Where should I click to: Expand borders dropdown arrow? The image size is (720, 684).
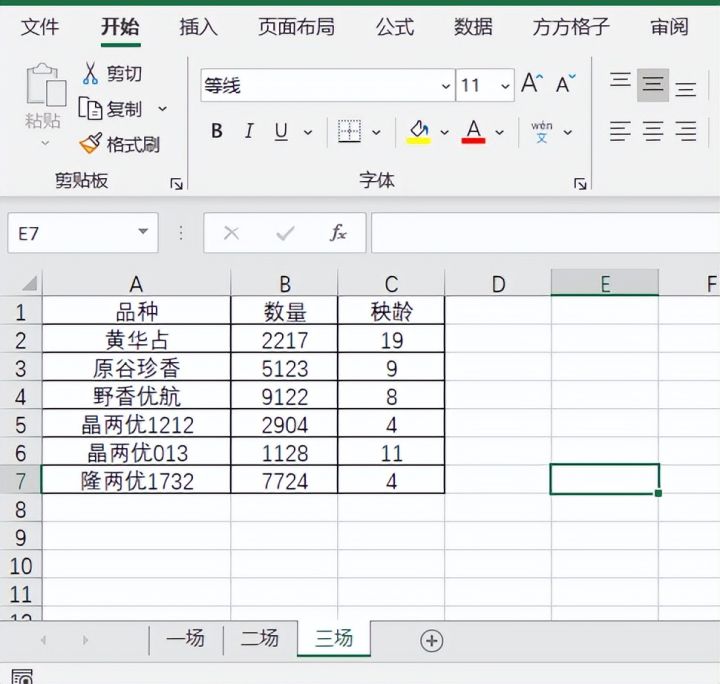click(376, 132)
